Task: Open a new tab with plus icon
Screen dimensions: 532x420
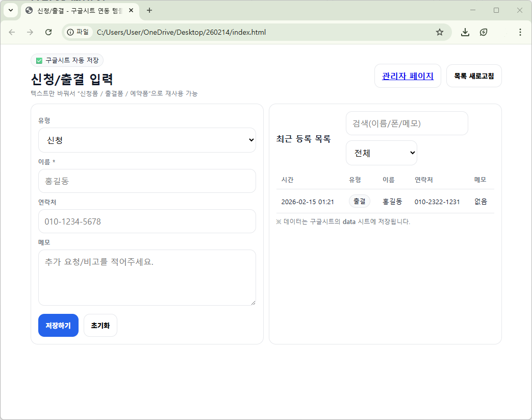Action: click(149, 10)
